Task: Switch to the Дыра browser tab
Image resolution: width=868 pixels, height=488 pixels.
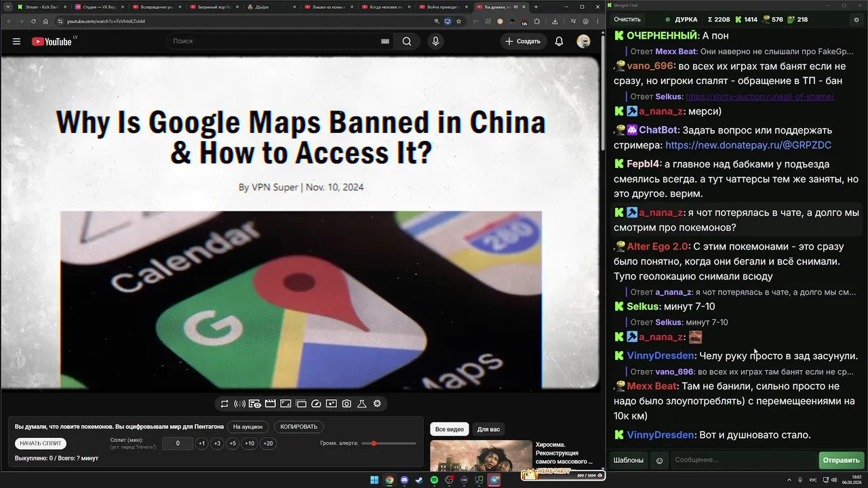Action: [x=271, y=7]
